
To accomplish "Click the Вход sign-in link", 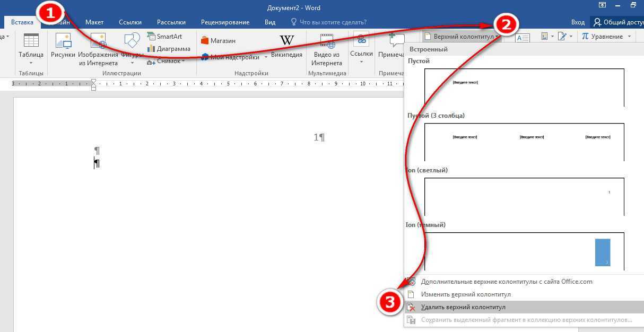I will 578,22.
